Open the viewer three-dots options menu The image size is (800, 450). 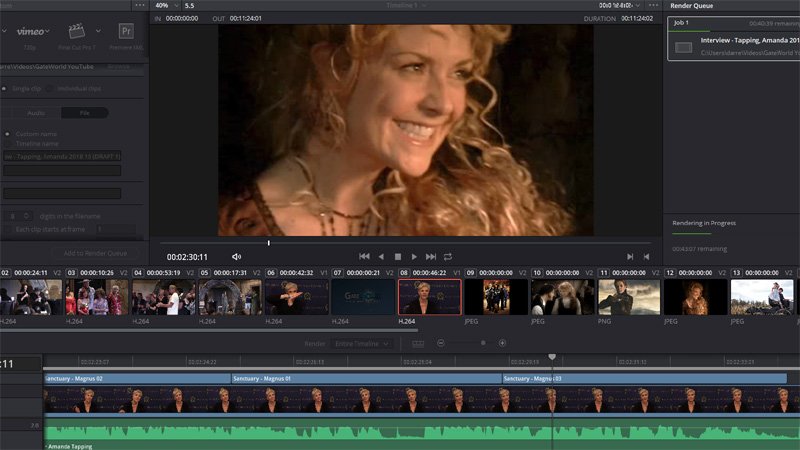654,5
